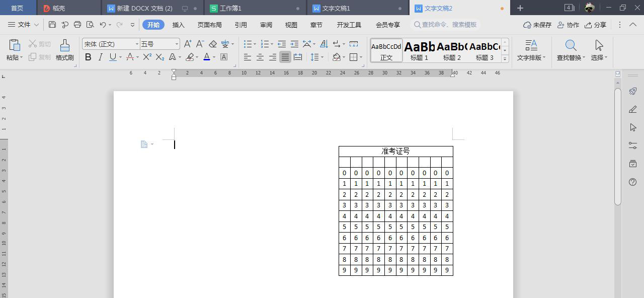Customize the quick access toolbar dropdown

point(132,25)
